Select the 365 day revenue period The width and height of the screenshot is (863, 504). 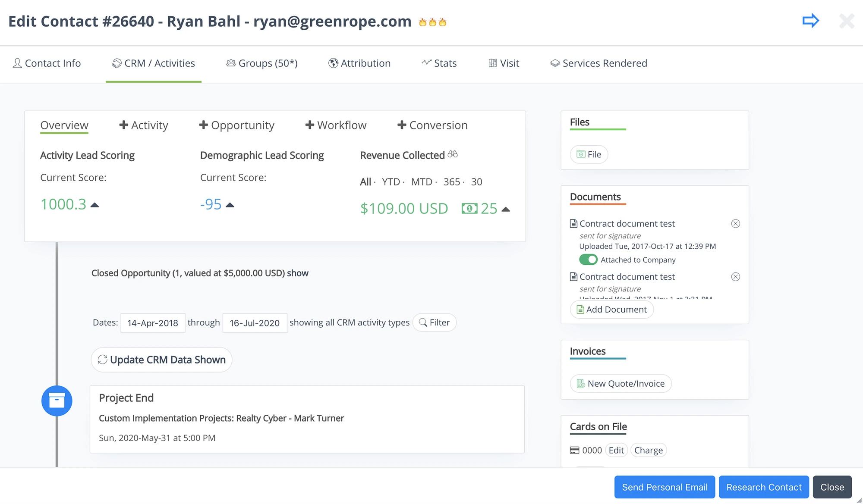[x=452, y=182]
